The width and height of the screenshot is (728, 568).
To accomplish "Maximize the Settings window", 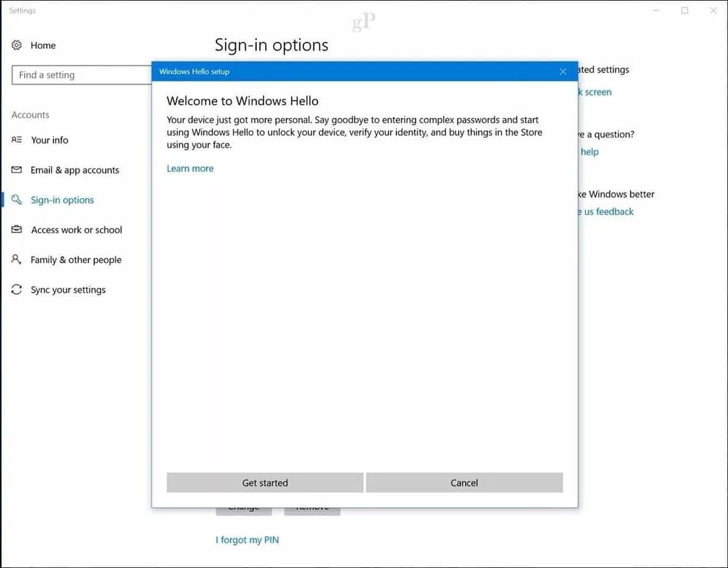I will (x=685, y=10).
